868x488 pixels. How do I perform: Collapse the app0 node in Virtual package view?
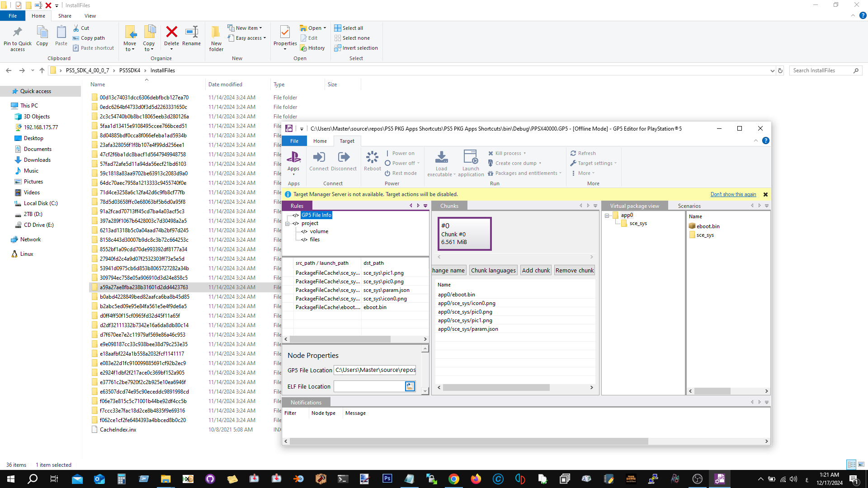(x=607, y=216)
